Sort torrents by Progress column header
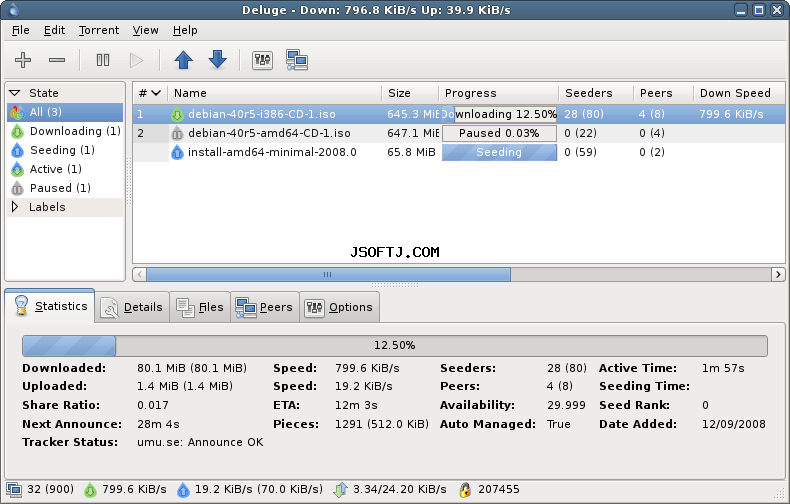Screen dimensions: 790x504 click(499, 93)
